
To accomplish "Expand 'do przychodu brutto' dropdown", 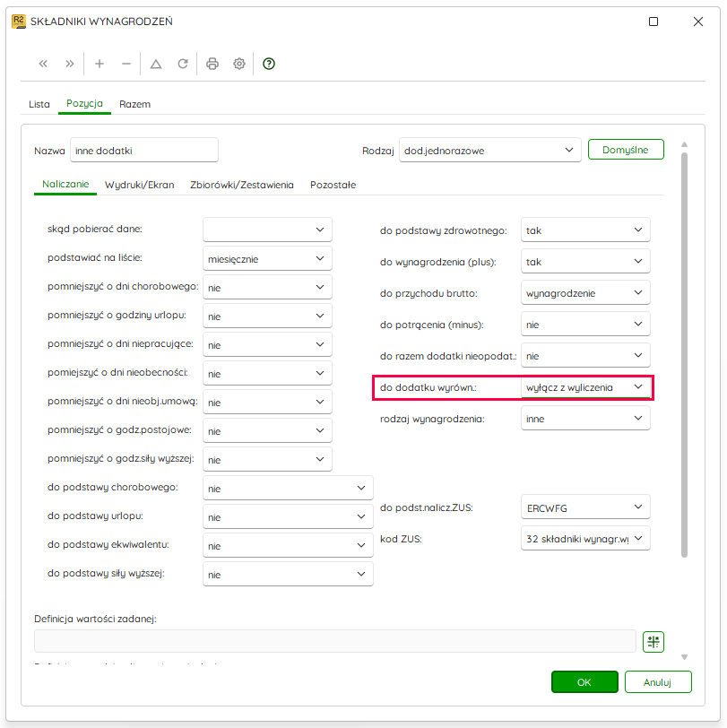I will [x=585, y=293].
